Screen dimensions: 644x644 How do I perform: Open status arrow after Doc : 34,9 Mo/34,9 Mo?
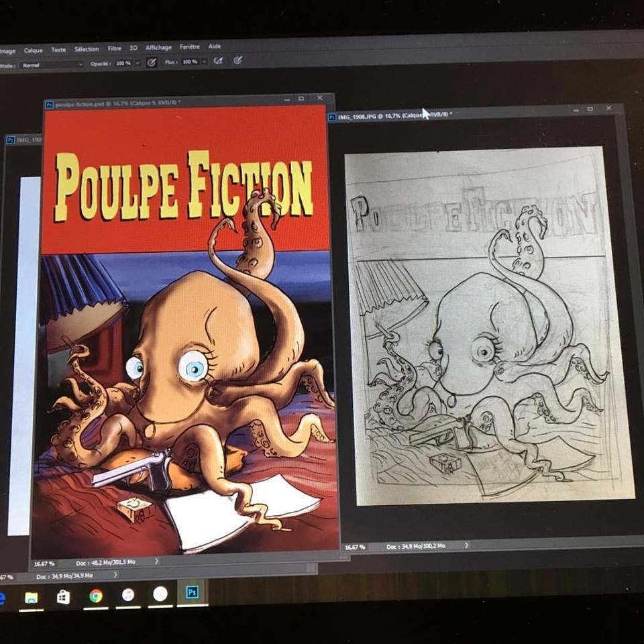click(x=115, y=575)
